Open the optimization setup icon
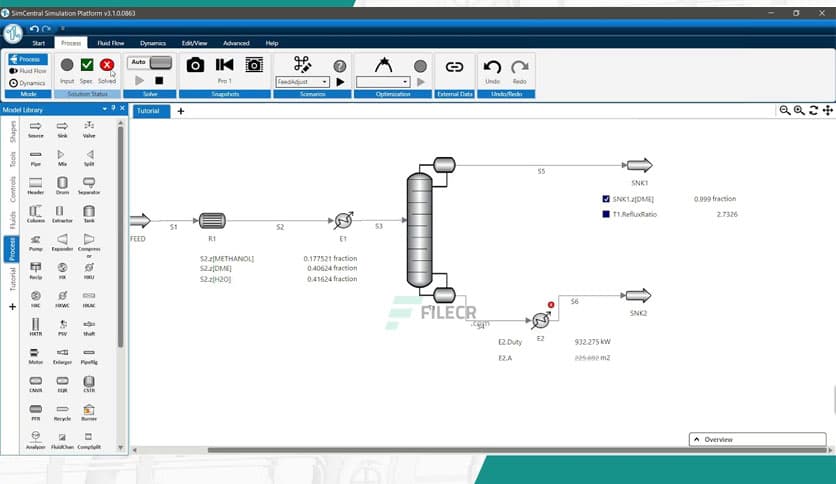The width and height of the screenshot is (836, 484). click(x=383, y=65)
